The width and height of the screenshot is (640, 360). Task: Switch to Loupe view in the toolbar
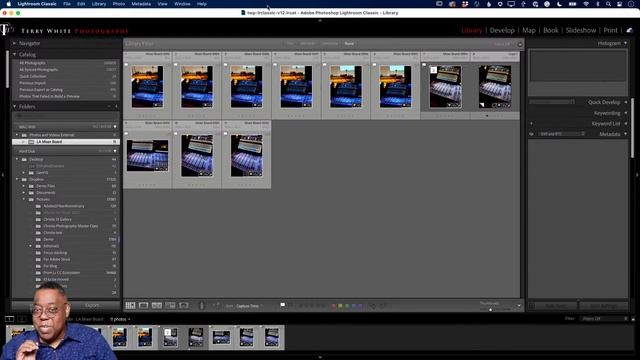click(x=144, y=305)
